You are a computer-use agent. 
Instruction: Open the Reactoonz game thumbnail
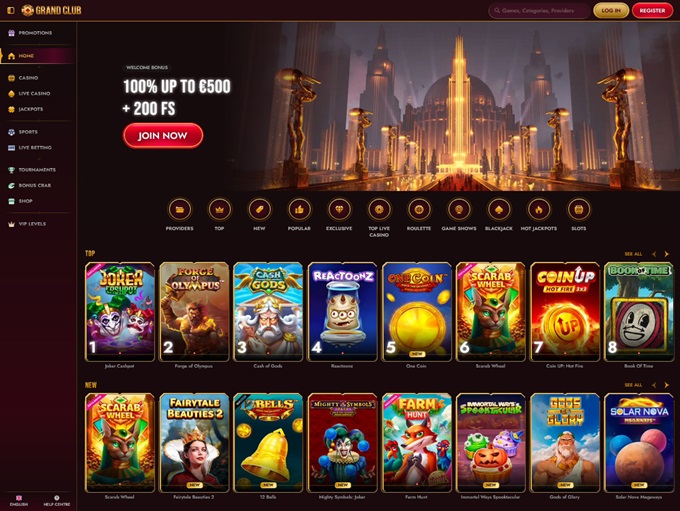pos(342,312)
